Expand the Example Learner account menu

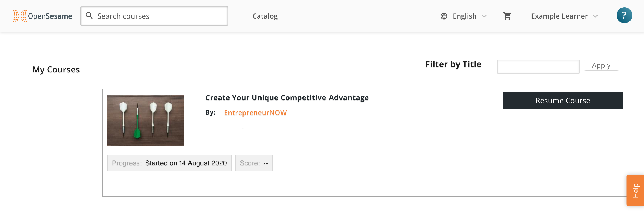(x=564, y=16)
